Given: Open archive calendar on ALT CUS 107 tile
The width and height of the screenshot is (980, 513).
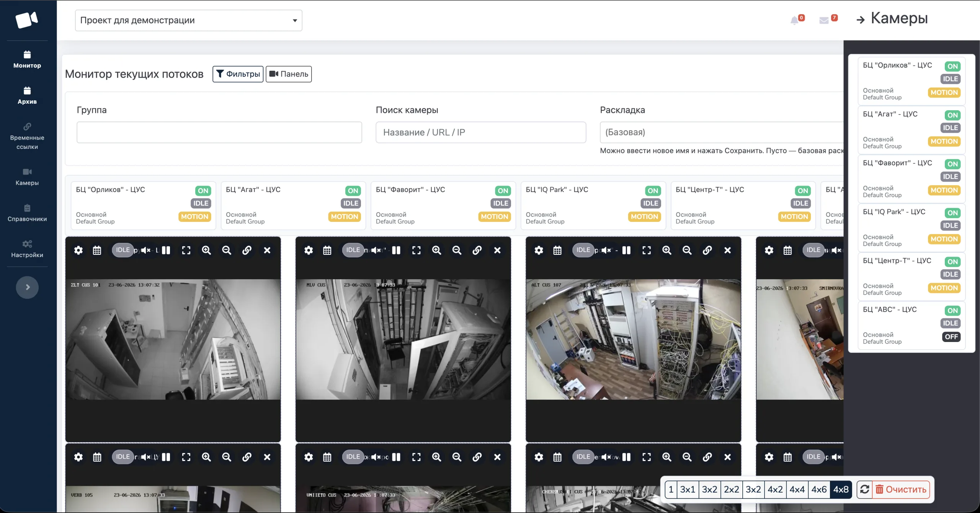Looking at the screenshot, I should coord(557,250).
